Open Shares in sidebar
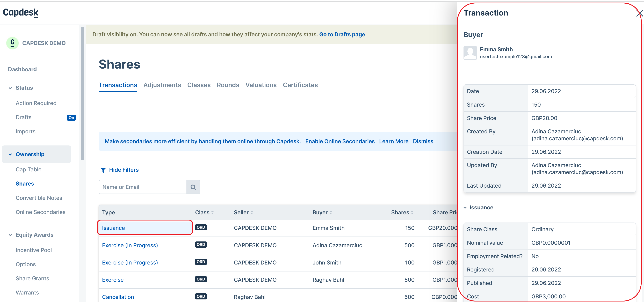 pyautogui.click(x=25, y=184)
